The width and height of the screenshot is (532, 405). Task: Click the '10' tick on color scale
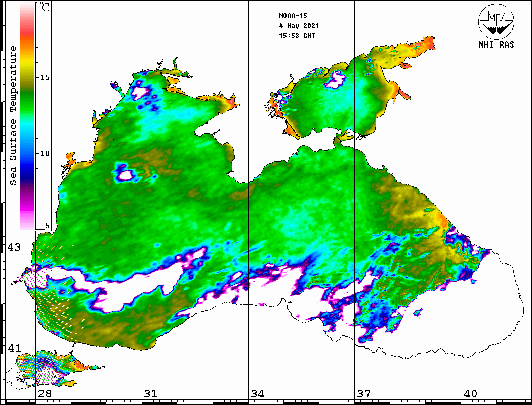[x=45, y=154]
